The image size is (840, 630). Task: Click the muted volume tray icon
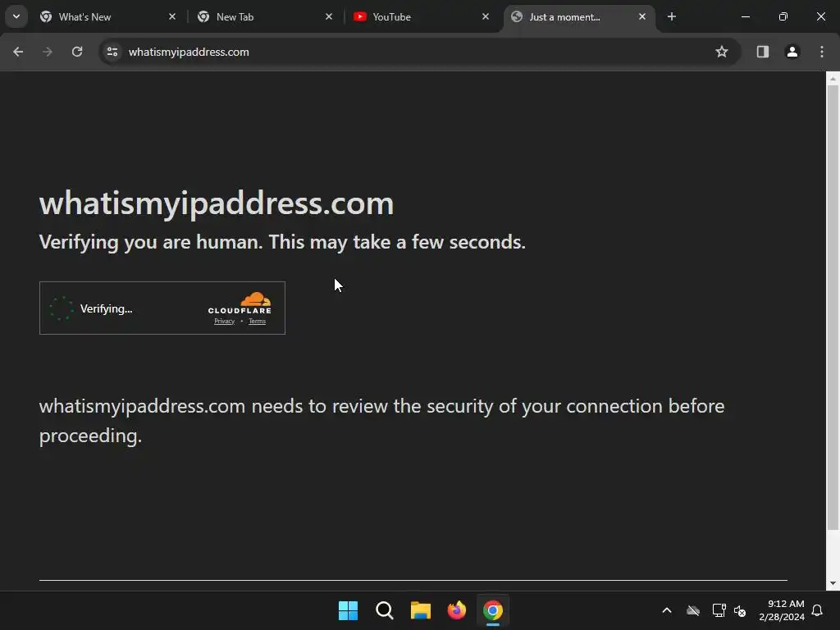click(x=741, y=610)
